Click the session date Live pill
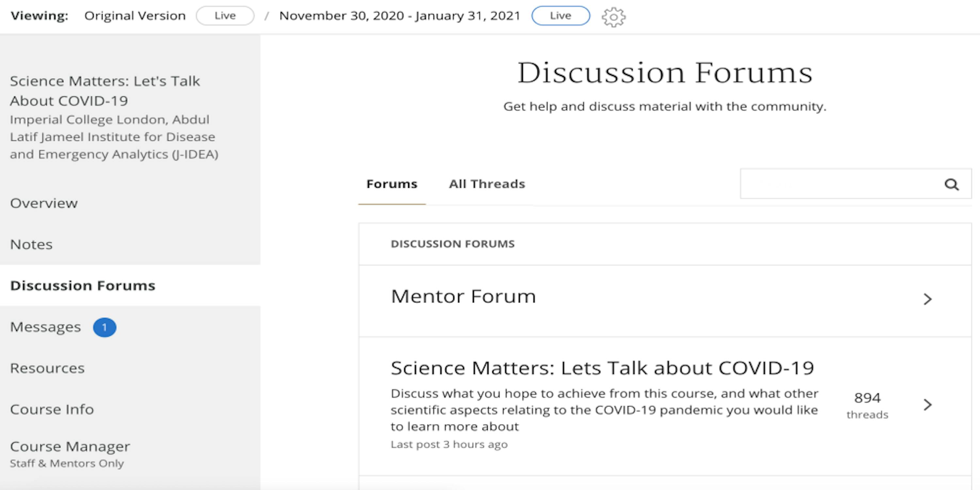Viewport: 980px width, 490px height. (561, 16)
